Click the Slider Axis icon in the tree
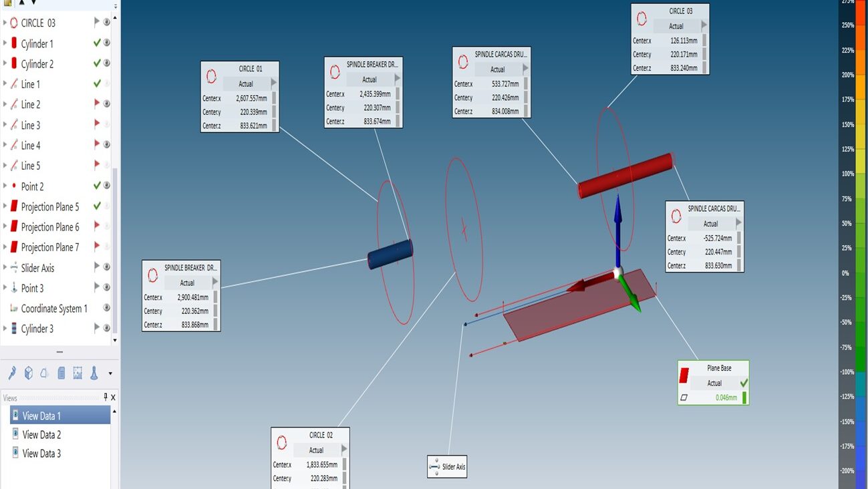The width and height of the screenshot is (868, 489). point(14,268)
